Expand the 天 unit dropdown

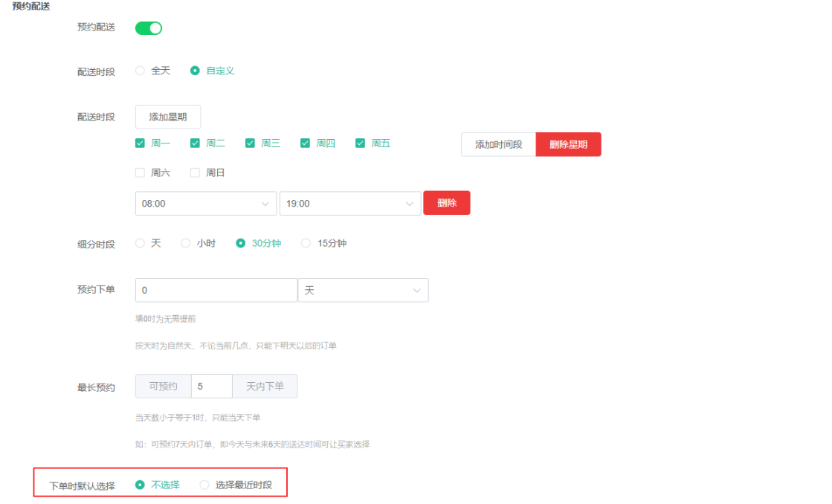coord(363,291)
